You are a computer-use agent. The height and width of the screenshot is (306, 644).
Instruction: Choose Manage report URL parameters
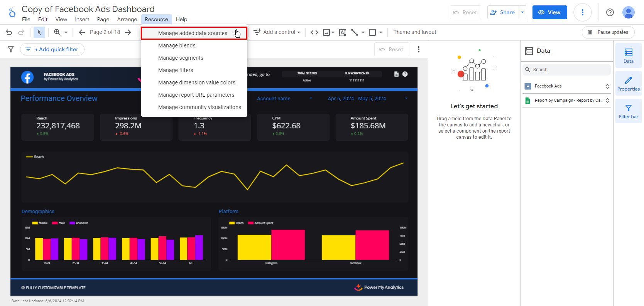click(196, 95)
